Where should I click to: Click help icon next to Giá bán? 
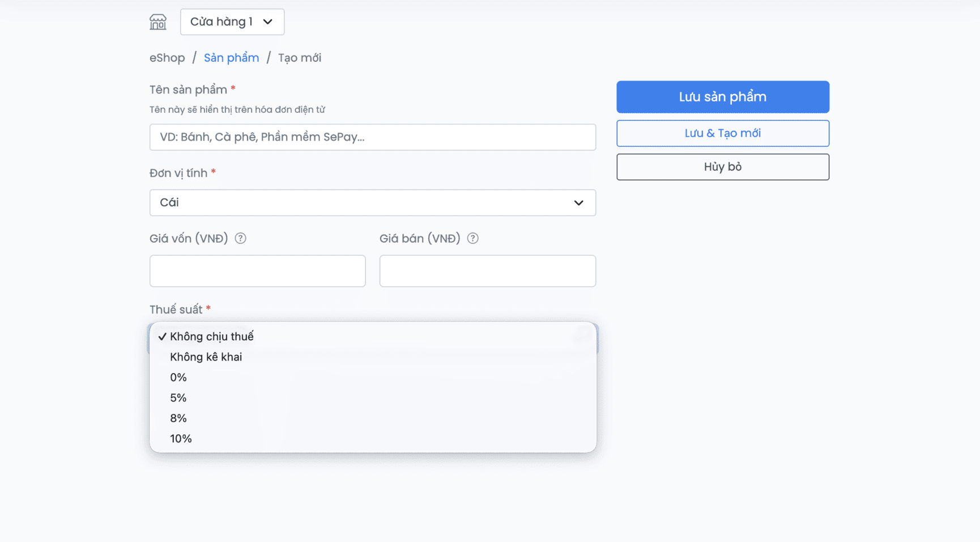472,238
